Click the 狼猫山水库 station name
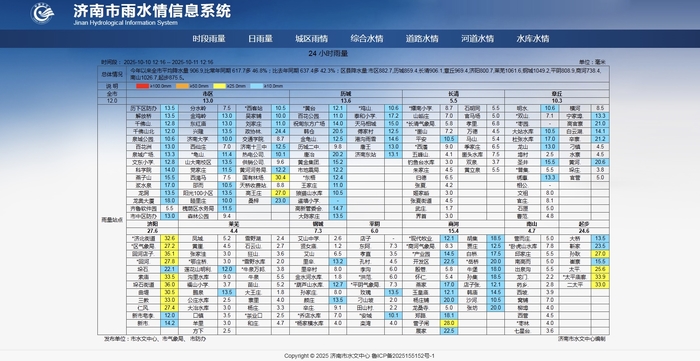The width and height of the screenshot is (700, 361). click(x=309, y=193)
